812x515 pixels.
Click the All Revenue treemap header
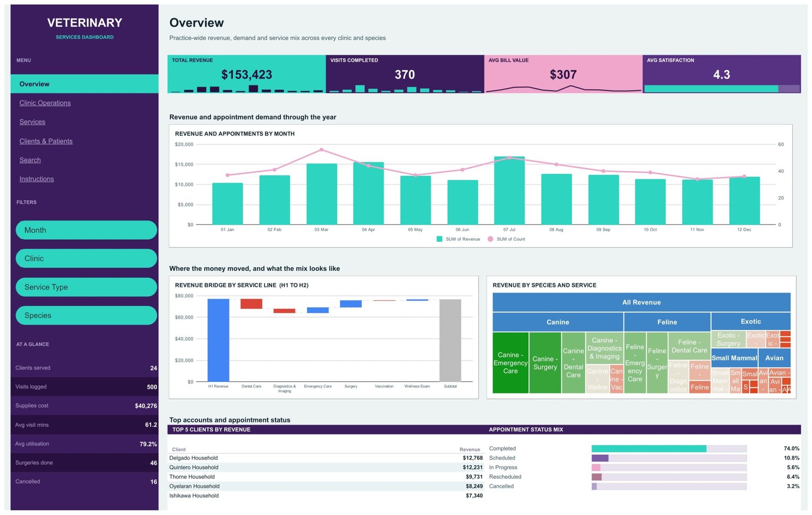click(641, 302)
